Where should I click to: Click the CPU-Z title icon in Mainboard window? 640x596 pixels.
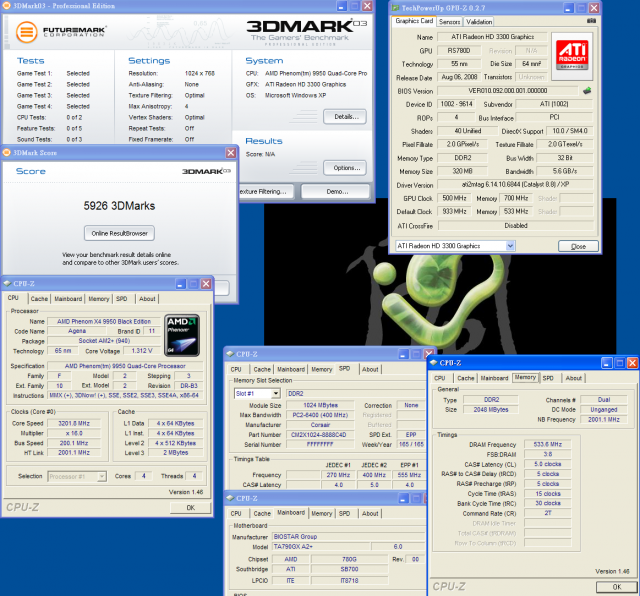tap(230, 498)
